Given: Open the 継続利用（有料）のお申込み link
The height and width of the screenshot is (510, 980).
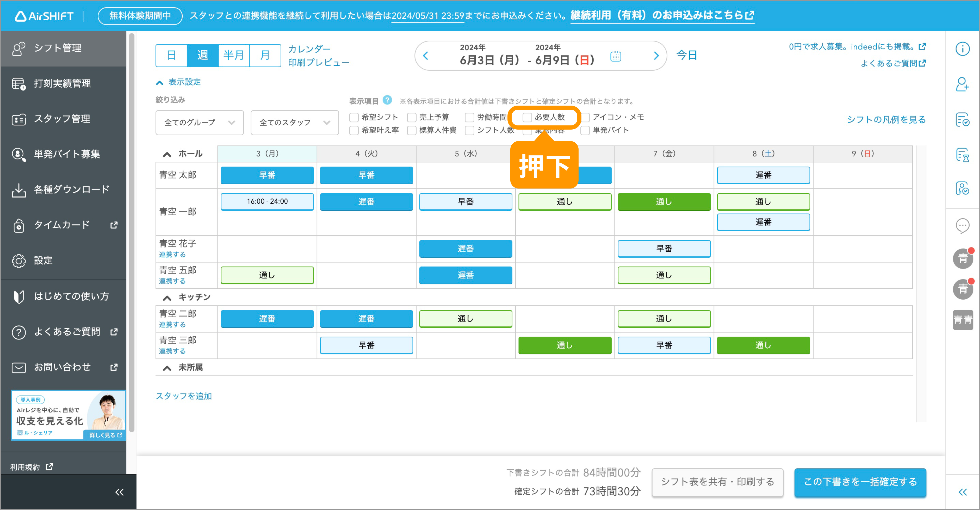Looking at the screenshot, I should tap(662, 16).
